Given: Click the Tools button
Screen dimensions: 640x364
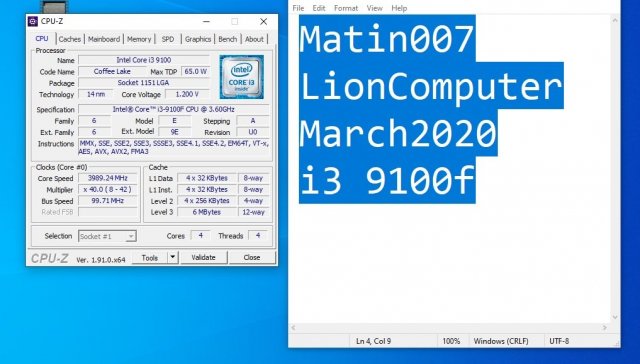Looking at the screenshot, I should 150,258.
